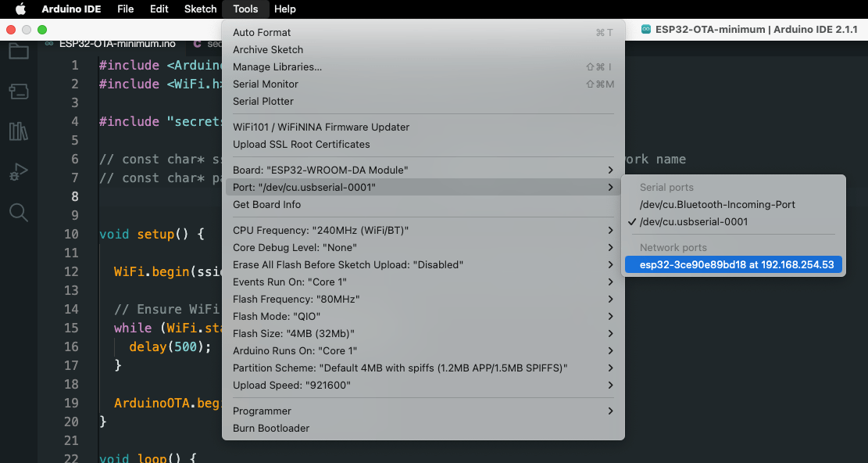The width and height of the screenshot is (868, 463).
Task: Choose Archive Sketch
Action: (423, 50)
